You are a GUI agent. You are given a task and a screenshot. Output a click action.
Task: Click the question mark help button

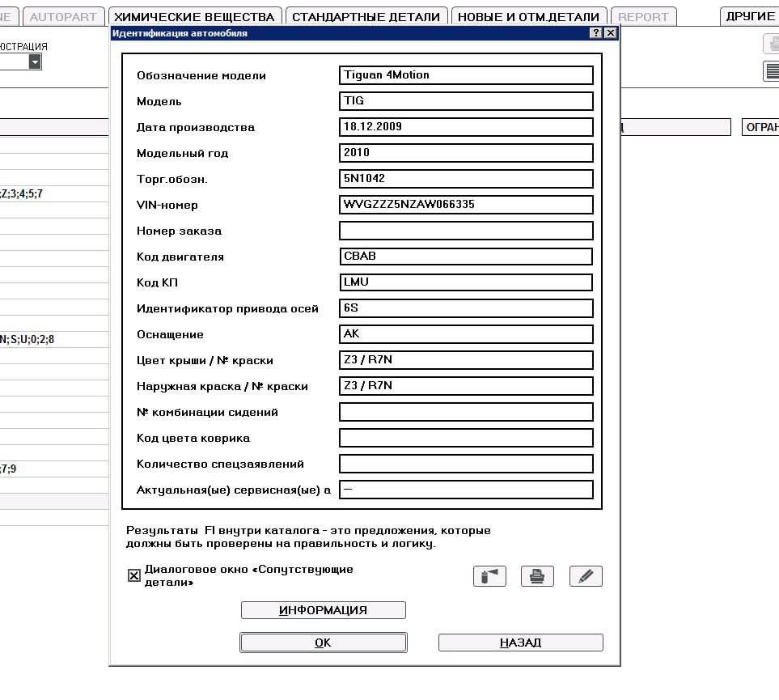pos(596,33)
